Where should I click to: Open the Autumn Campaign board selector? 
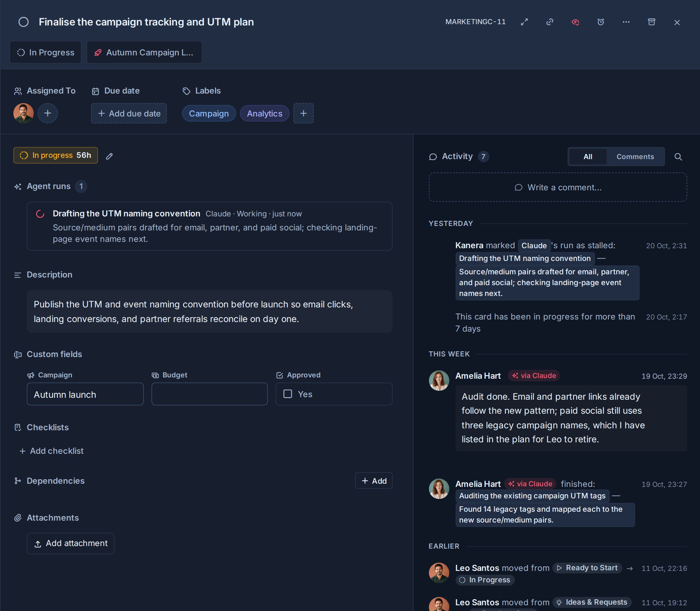coord(144,53)
